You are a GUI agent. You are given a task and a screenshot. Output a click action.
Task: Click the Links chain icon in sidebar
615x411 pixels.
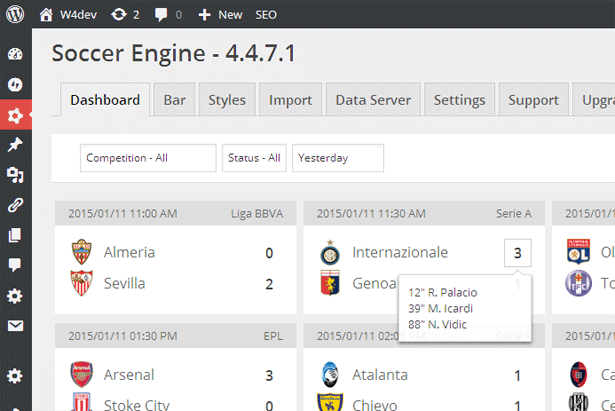[15, 205]
